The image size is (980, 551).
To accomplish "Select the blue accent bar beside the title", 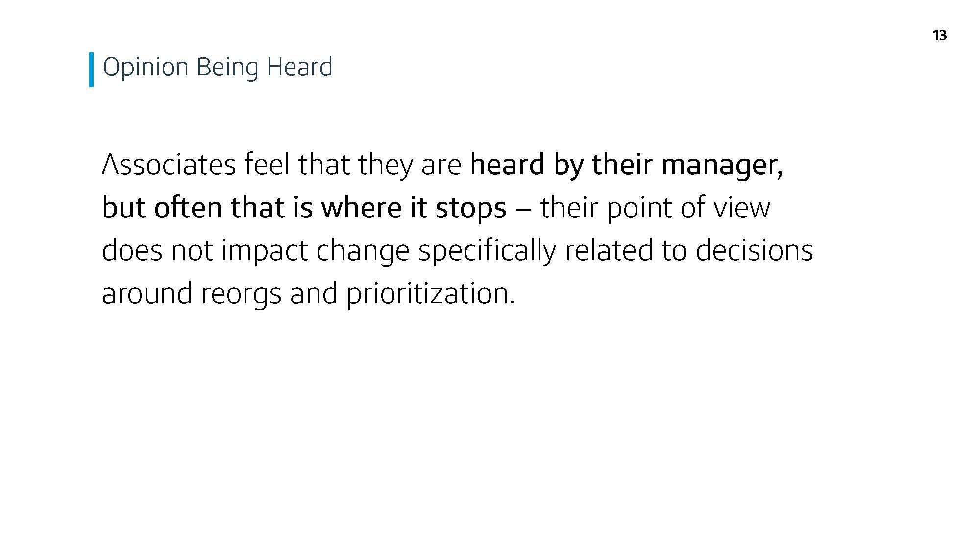I will [x=91, y=70].
